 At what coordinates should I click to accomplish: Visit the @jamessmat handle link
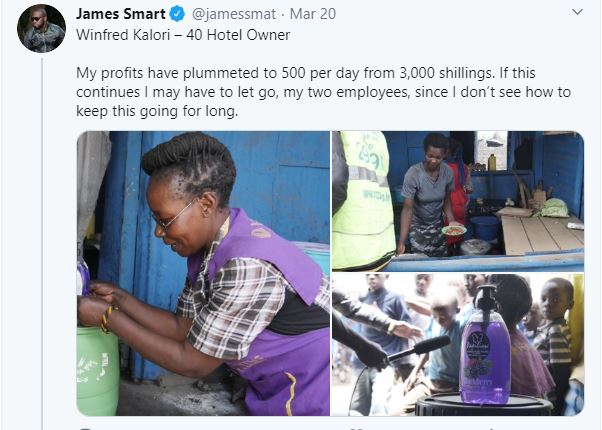point(233,14)
